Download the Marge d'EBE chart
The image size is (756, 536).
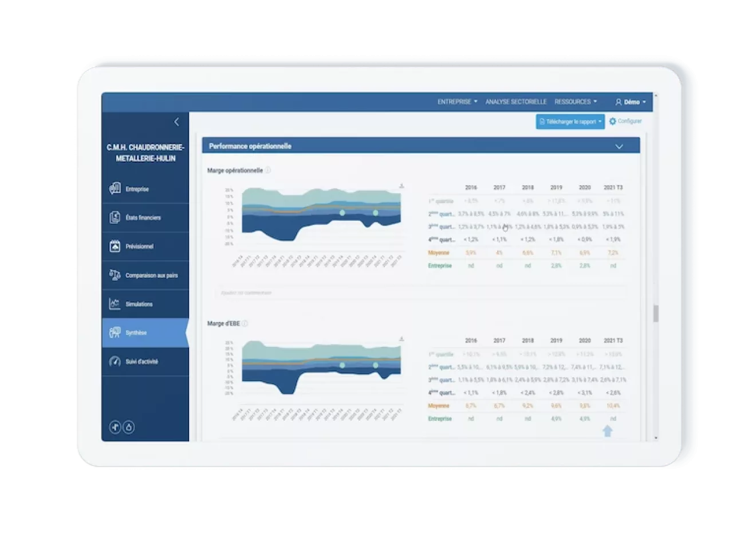[401, 339]
